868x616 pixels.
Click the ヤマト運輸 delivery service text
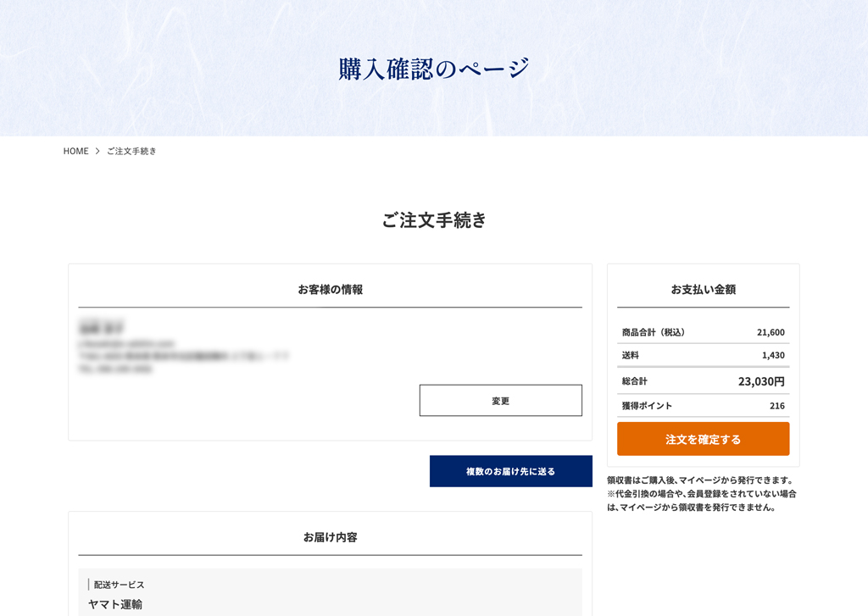115,604
